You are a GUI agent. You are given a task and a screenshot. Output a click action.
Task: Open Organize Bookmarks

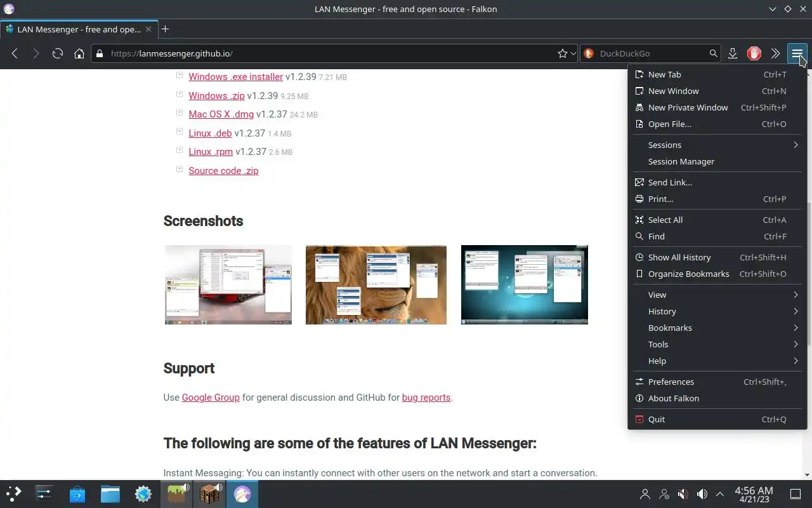(717, 274)
